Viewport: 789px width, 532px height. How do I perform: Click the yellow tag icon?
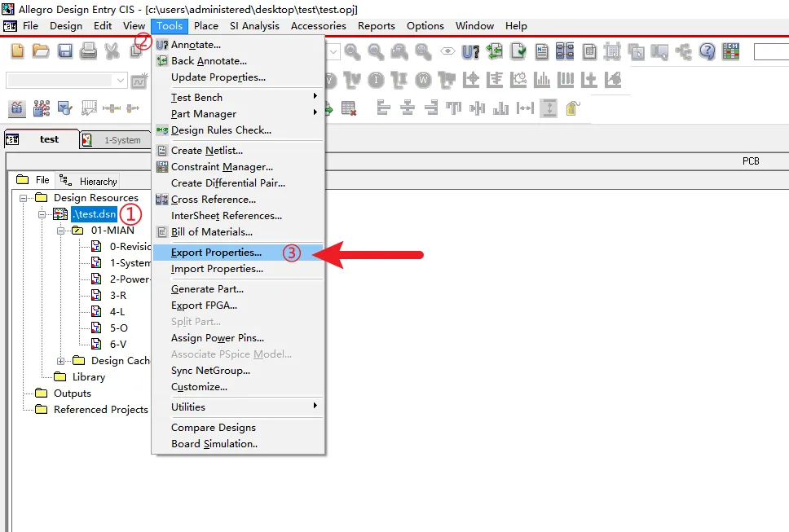[572, 108]
